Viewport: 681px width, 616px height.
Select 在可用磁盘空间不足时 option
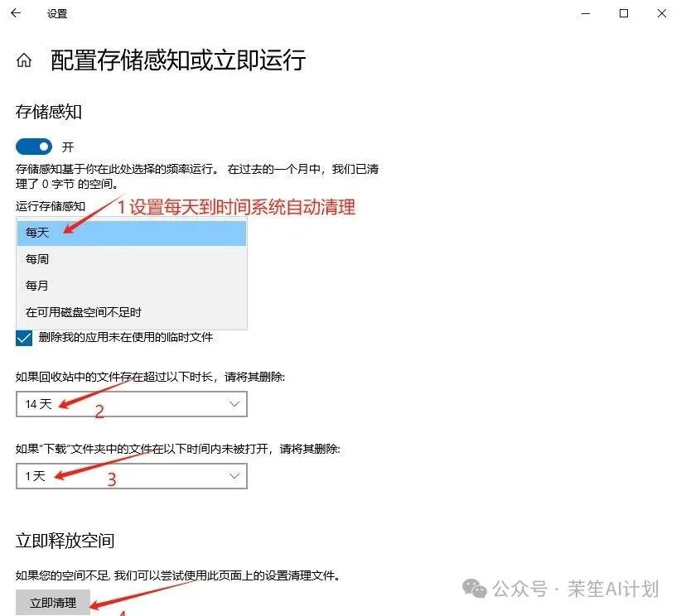(x=132, y=312)
